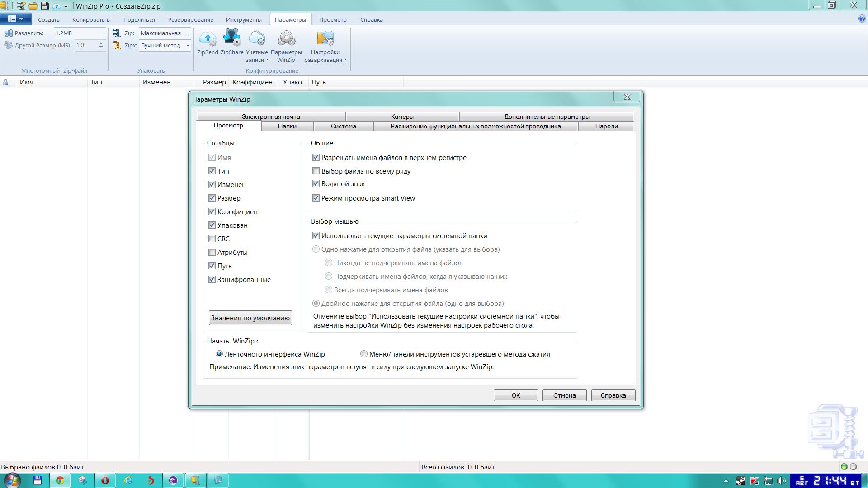This screenshot has width=868, height=488.
Task: Click the Отмена button
Action: coord(565,395)
